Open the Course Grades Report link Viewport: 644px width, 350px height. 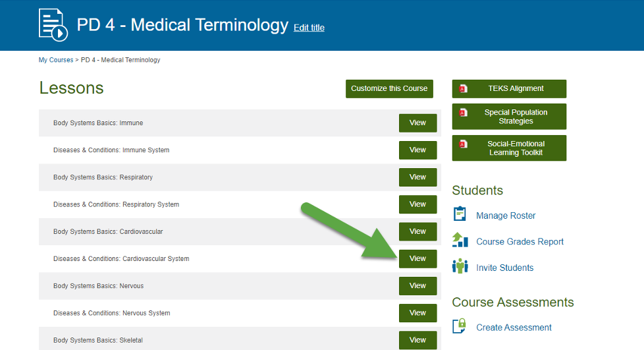click(x=520, y=242)
